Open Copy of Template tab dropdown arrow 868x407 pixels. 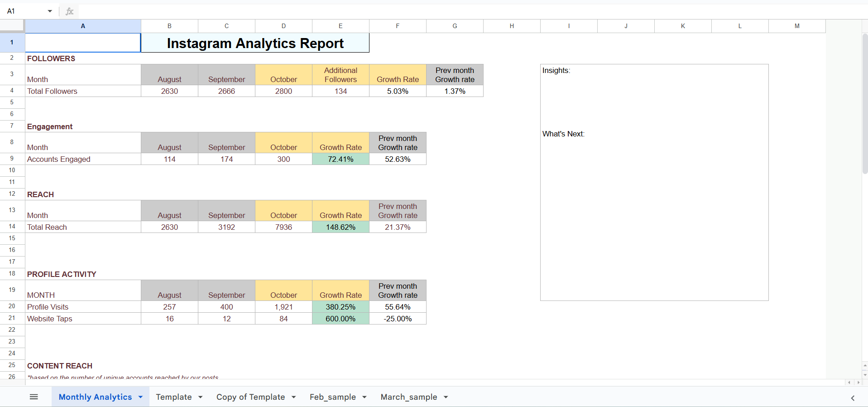tap(293, 397)
